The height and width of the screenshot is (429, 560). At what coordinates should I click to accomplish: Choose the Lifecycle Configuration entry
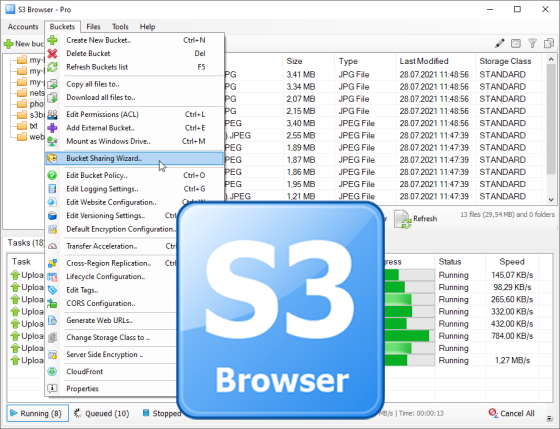(111, 276)
